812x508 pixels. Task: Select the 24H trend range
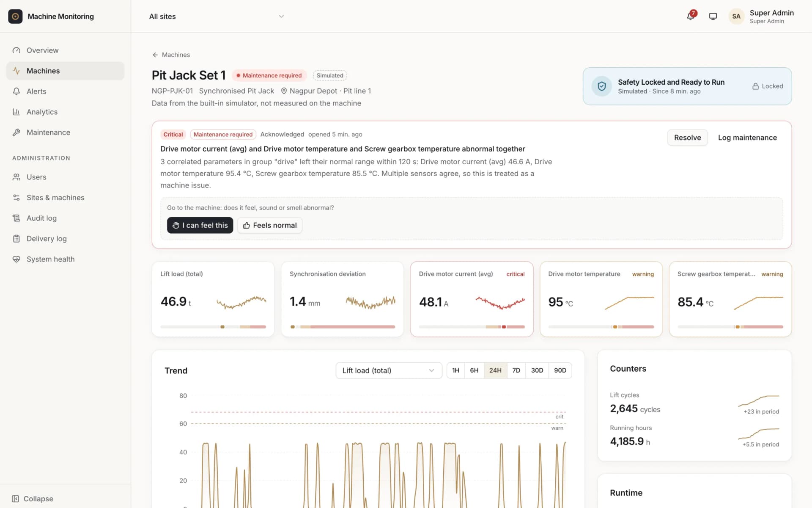click(x=495, y=370)
